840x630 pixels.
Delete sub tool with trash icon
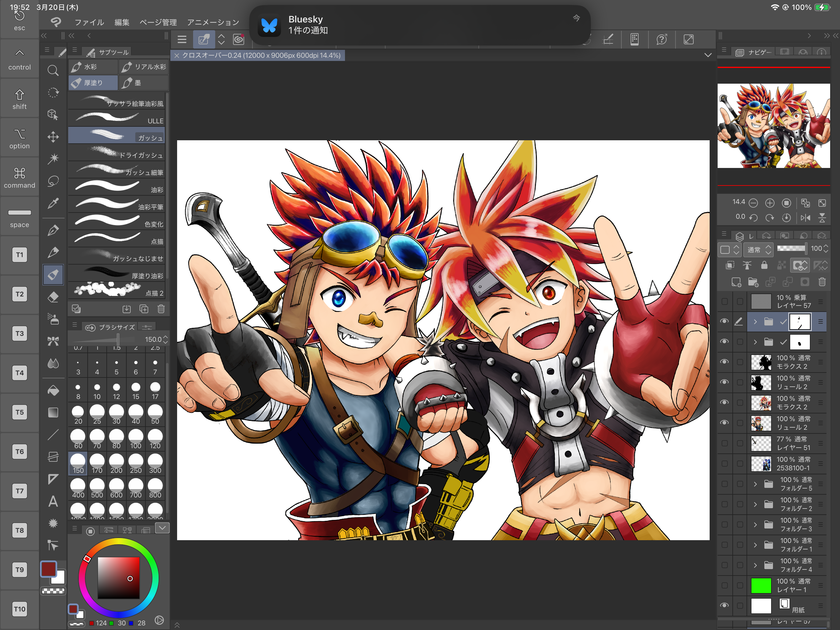[161, 309]
